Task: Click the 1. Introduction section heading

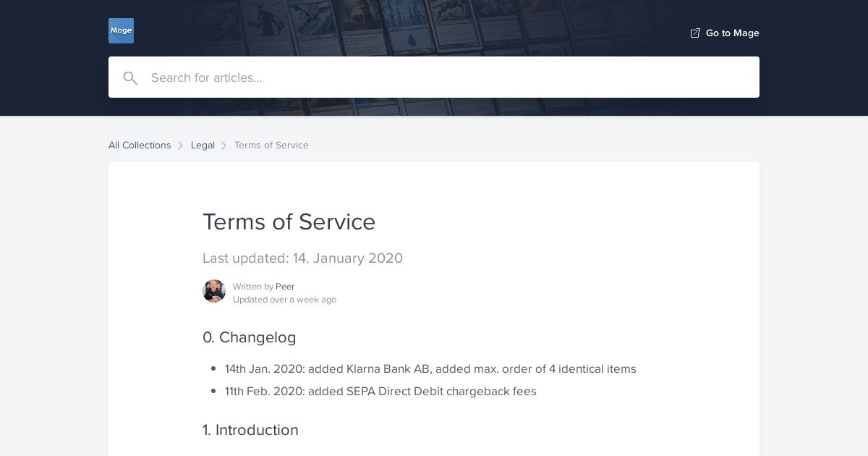Action: click(x=250, y=430)
